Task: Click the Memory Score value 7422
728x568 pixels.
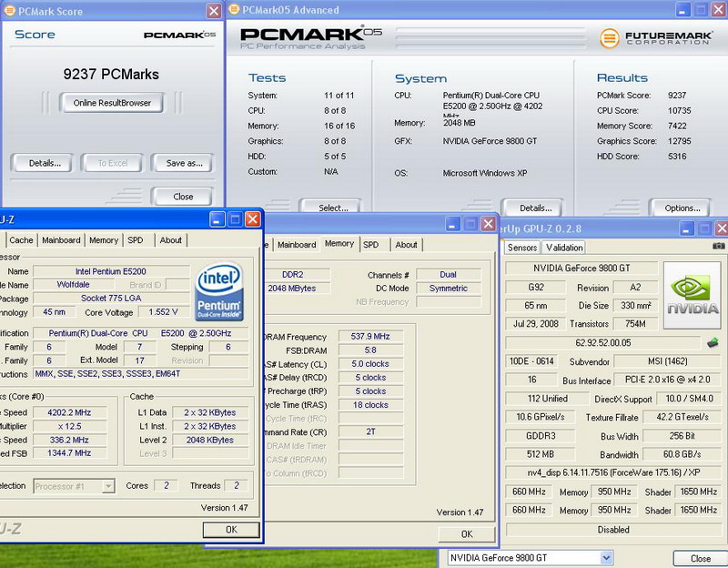Action: pos(677,126)
